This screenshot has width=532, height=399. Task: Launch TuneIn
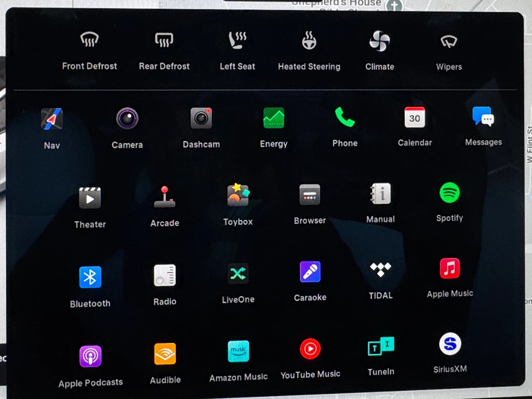coord(381,346)
